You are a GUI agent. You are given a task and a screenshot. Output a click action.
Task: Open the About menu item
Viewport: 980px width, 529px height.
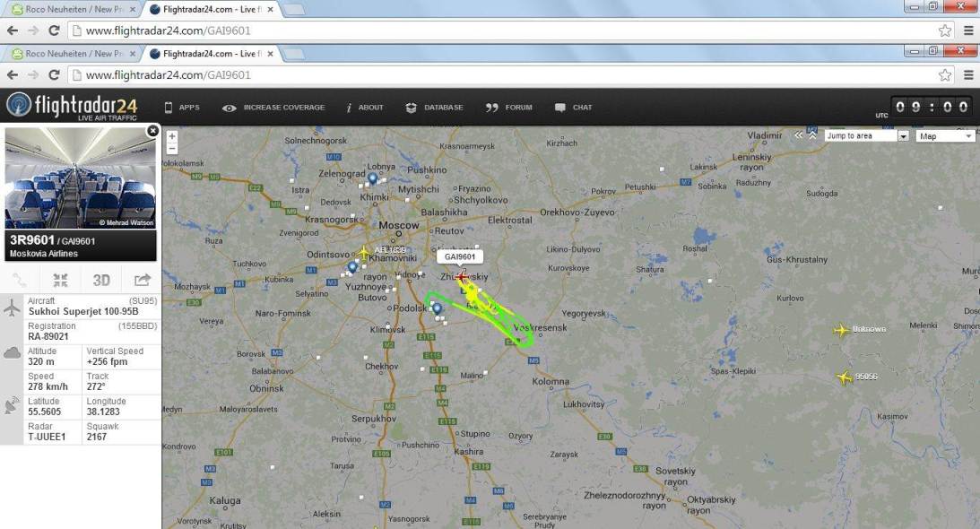365,108
